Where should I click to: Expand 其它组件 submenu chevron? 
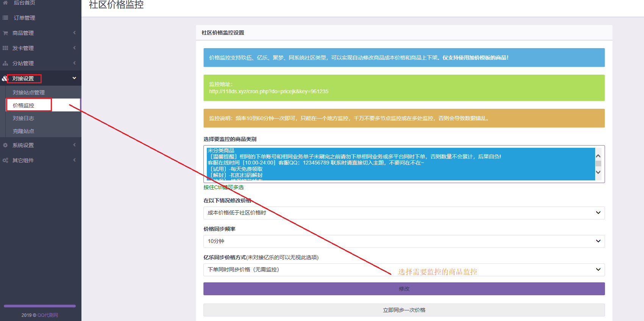coord(74,160)
